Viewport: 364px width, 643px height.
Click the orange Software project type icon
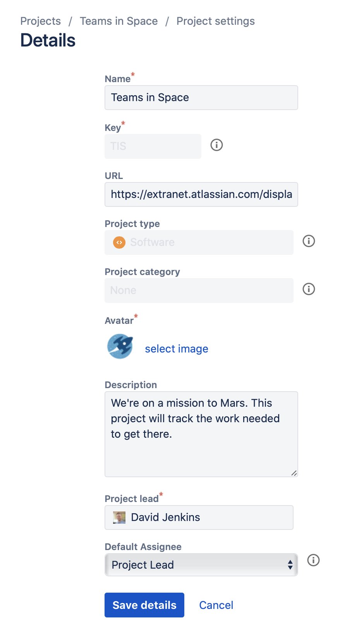(119, 242)
